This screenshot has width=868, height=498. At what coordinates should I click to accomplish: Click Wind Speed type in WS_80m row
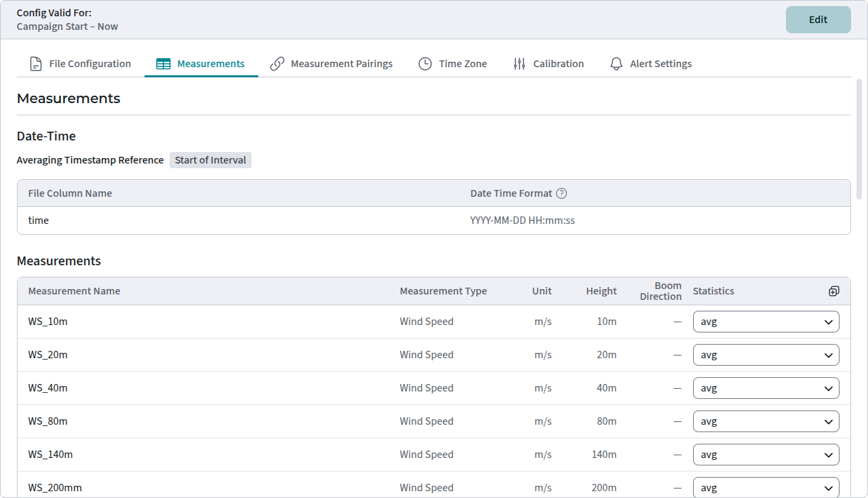coord(427,421)
